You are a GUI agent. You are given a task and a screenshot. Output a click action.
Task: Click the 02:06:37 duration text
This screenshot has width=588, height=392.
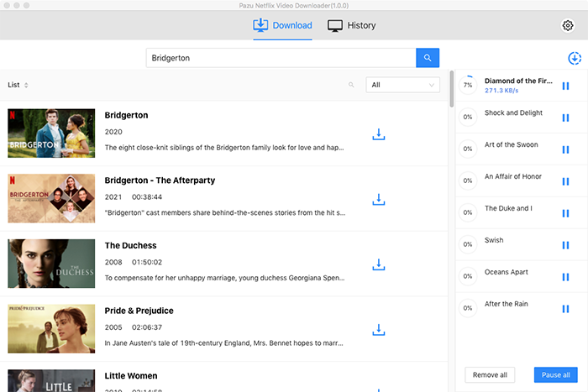coord(147,327)
